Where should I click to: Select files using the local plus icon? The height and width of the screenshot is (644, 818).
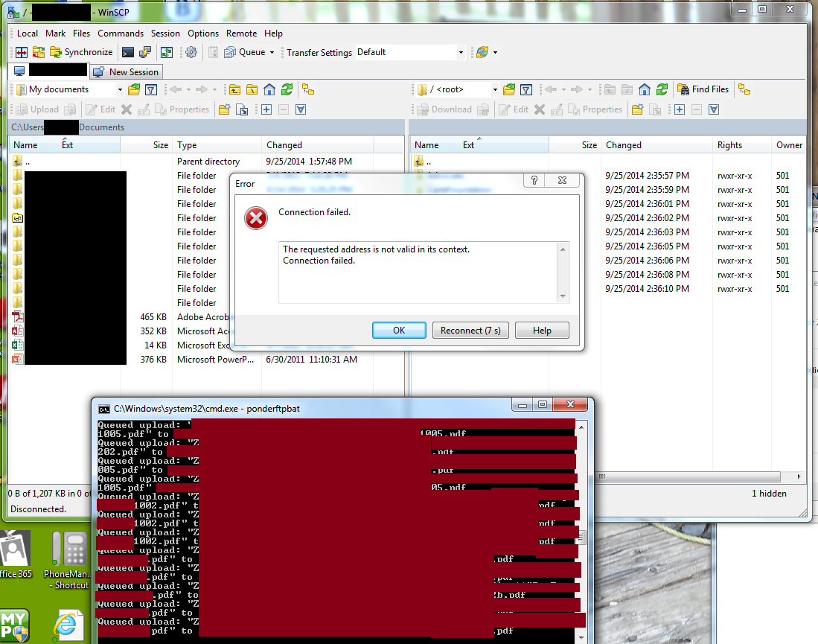266,109
